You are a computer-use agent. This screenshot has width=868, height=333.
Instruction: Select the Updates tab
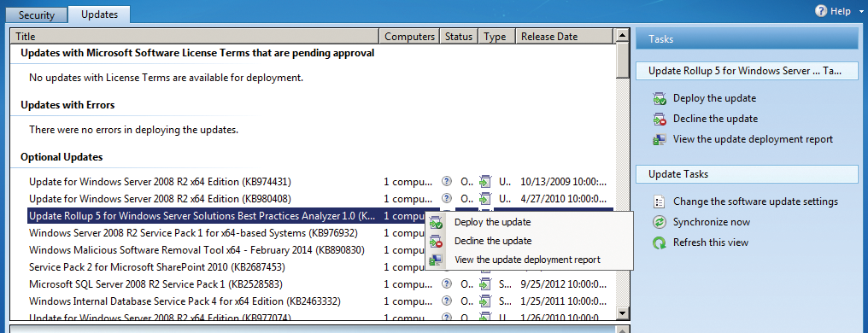point(99,15)
